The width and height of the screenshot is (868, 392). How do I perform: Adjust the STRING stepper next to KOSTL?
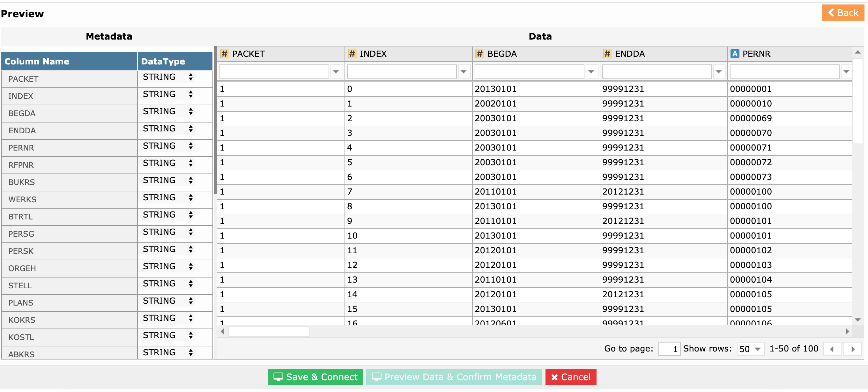tap(191, 335)
